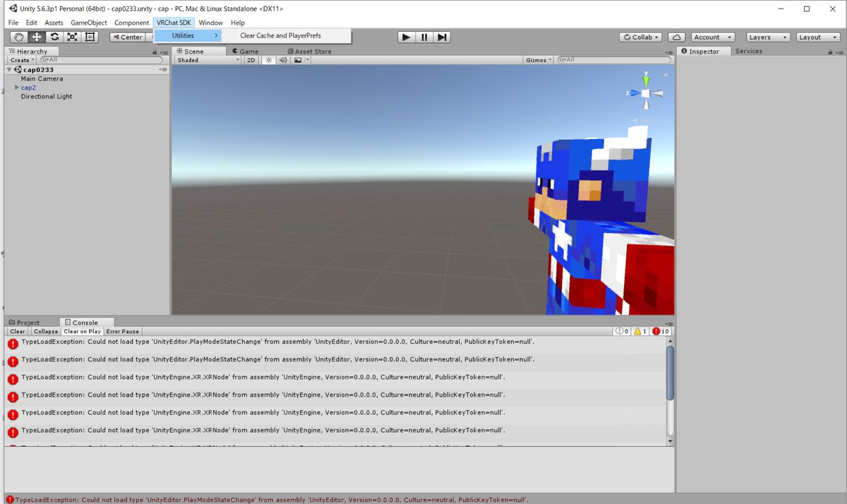Open scene effects dropdown arrow
The height and width of the screenshot is (504, 847).
tap(307, 60)
